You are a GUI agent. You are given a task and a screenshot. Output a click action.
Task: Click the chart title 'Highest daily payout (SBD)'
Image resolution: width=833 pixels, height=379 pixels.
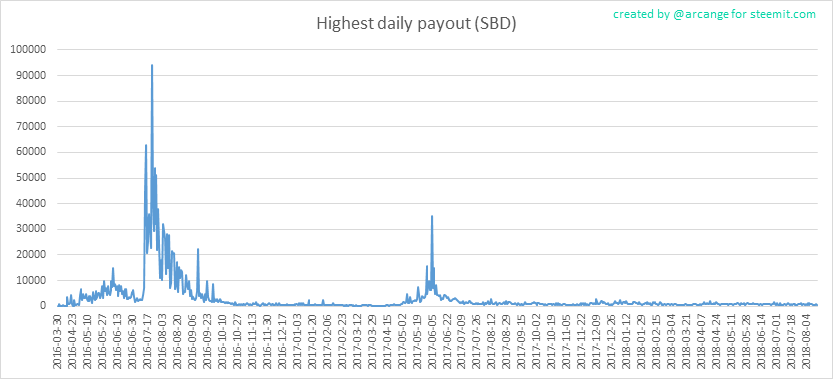click(416, 24)
